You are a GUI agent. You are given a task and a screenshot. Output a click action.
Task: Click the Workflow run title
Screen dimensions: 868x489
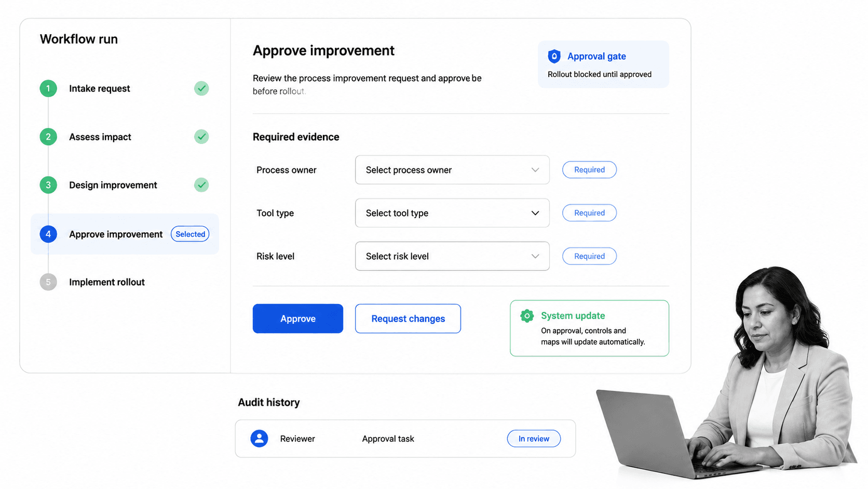point(79,39)
